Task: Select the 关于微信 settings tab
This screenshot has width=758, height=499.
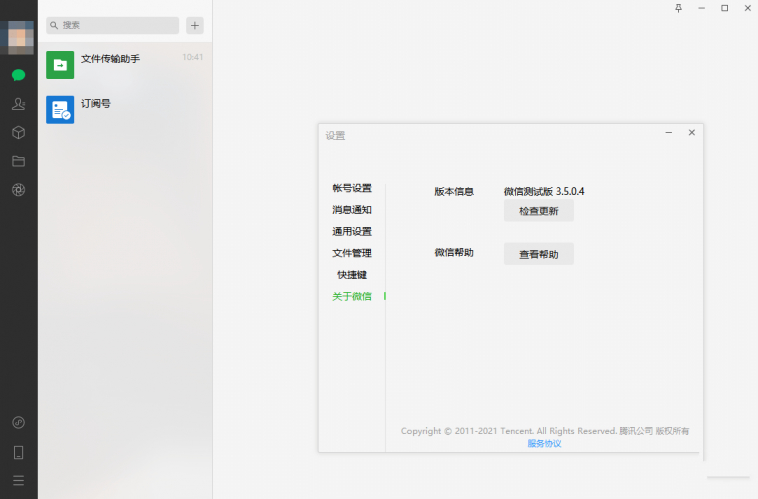Action: click(x=352, y=296)
